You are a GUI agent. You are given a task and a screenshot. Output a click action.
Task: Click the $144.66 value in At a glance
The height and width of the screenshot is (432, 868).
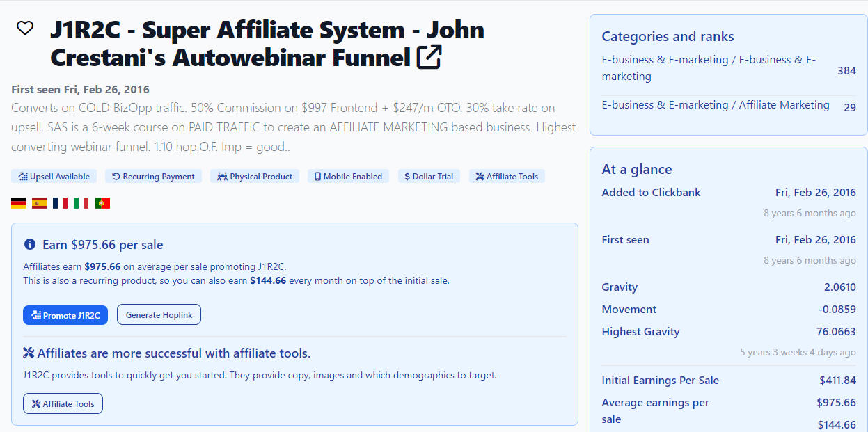(x=837, y=425)
